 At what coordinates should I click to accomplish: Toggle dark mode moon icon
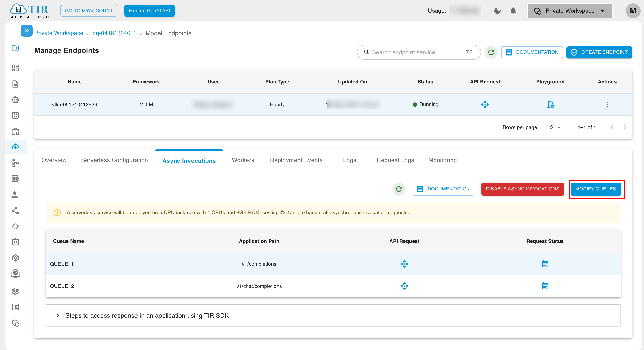(497, 11)
